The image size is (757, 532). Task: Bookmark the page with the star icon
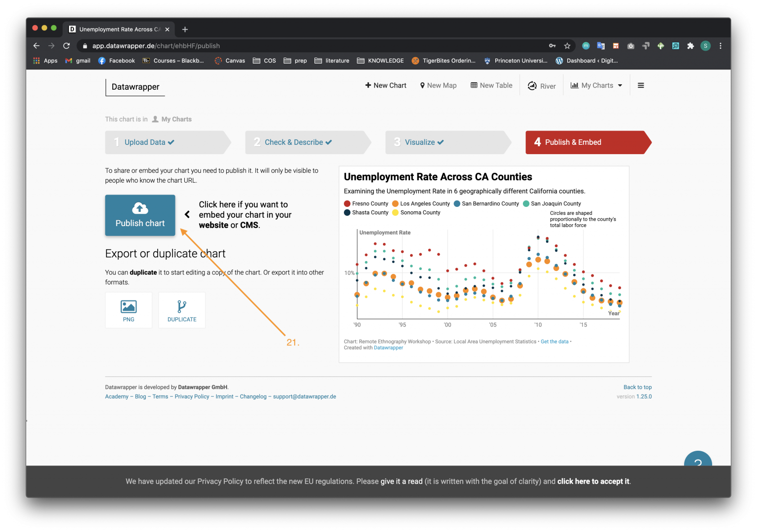coord(567,45)
